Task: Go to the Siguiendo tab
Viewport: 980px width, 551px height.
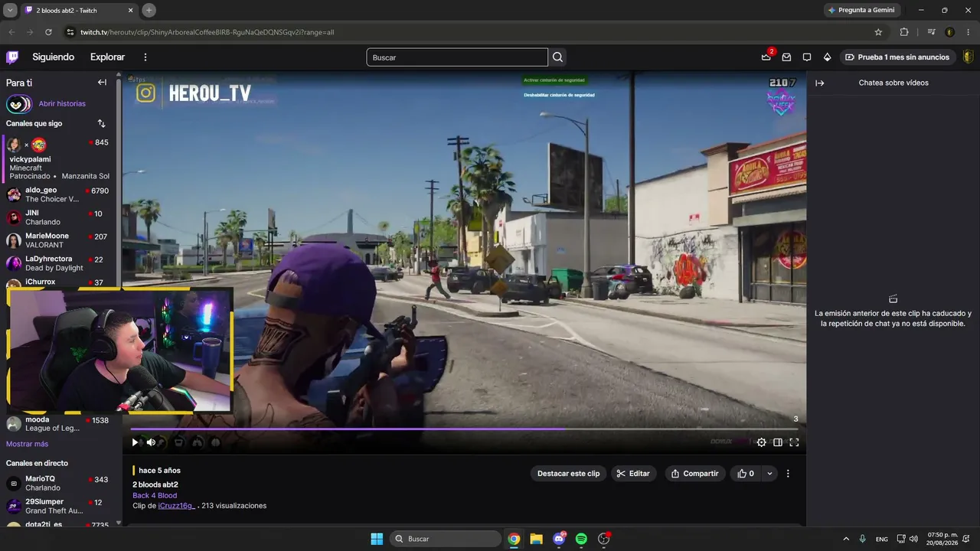Action: (54, 57)
